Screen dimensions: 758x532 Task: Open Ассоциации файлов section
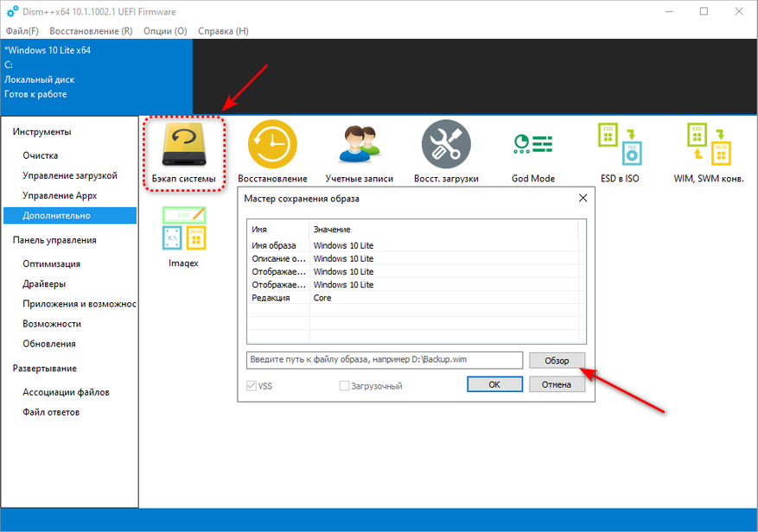(66, 392)
